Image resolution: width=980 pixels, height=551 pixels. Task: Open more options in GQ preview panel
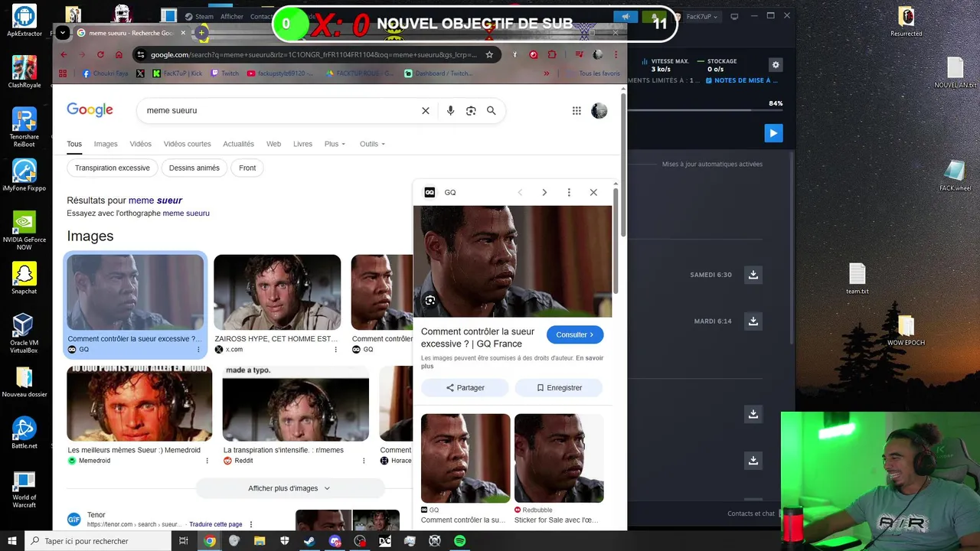(x=569, y=193)
